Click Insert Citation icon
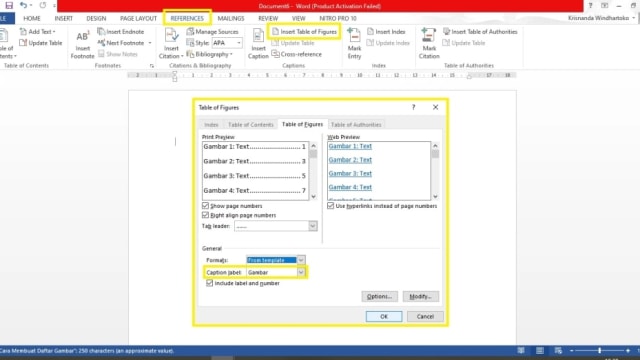 171,44
